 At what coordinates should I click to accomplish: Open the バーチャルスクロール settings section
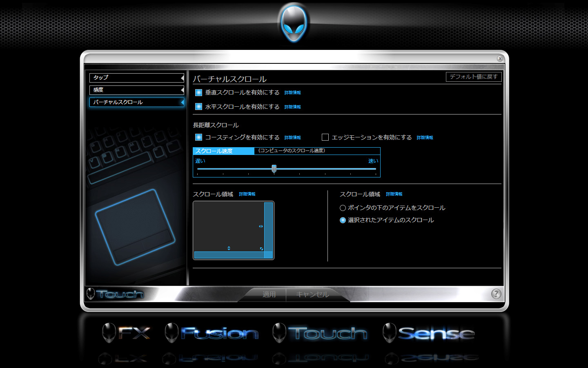(137, 102)
